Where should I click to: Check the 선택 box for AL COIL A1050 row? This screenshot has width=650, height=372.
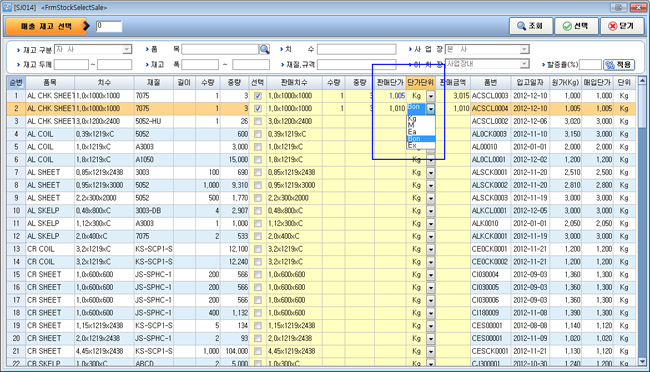pos(258,160)
